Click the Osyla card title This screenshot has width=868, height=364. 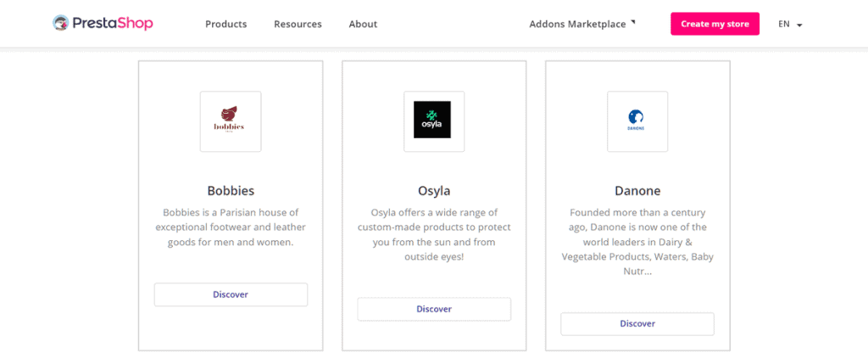(434, 191)
